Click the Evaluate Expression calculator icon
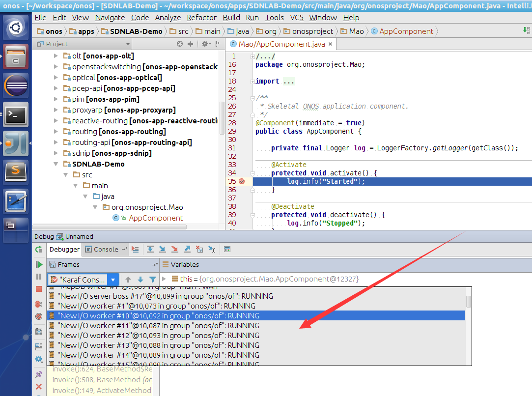The height and width of the screenshot is (396, 532). 227,249
